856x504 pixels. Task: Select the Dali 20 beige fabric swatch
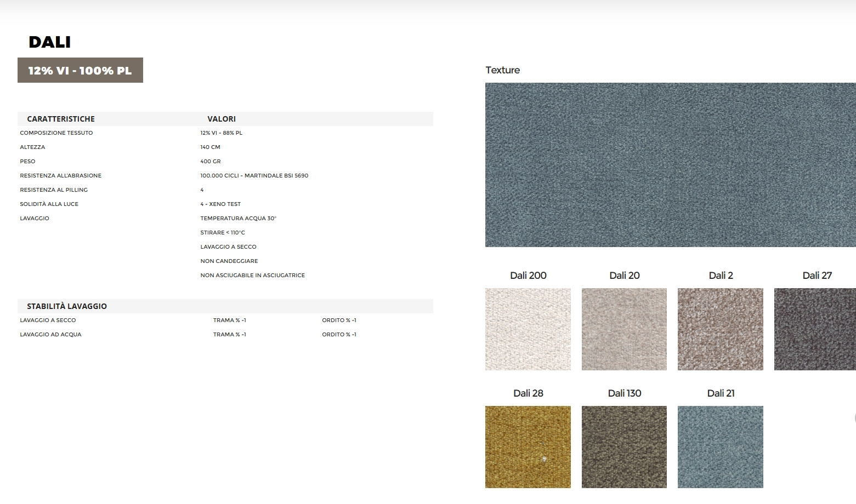point(624,329)
